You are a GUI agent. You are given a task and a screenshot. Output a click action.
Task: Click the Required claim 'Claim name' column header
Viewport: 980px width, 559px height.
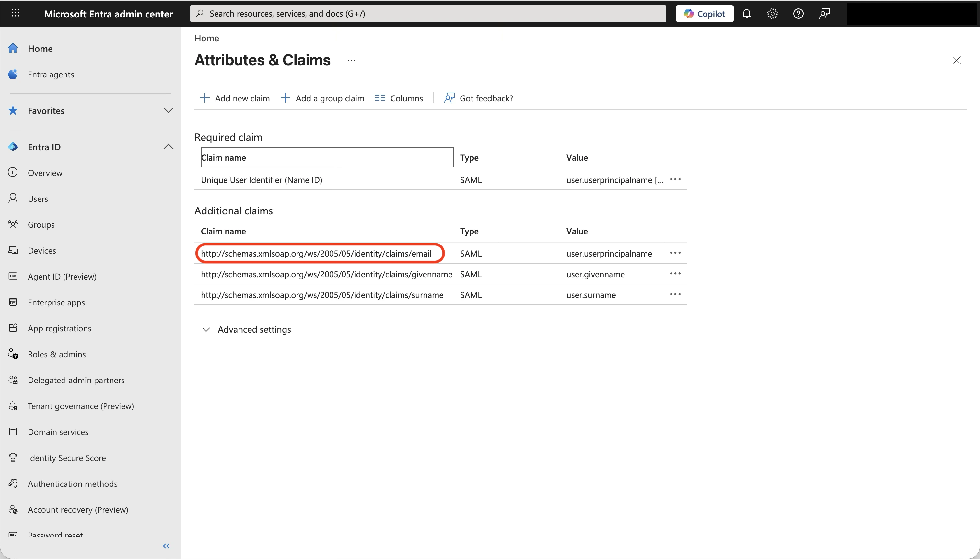pyautogui.click(x=327, y=157)
